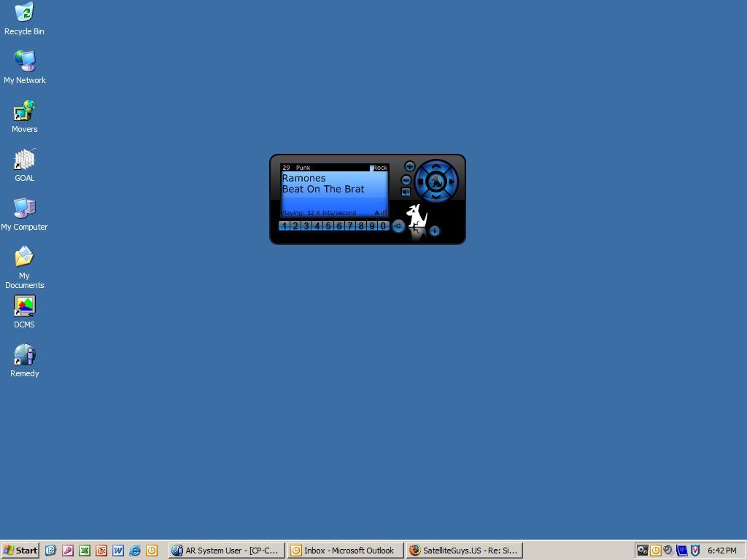Open the Movers desktop shortcut
Screen dimensions: 747x560
pyautogui.click(x=24, y=117)
